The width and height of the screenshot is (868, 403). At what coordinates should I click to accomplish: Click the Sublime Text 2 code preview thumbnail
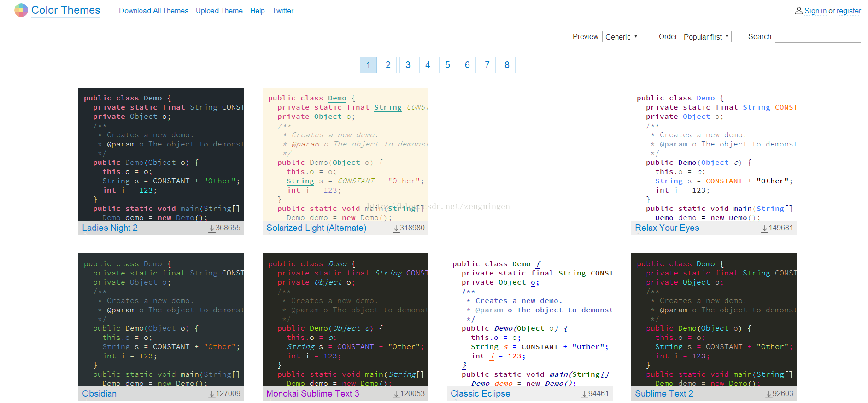click(714, 320)
